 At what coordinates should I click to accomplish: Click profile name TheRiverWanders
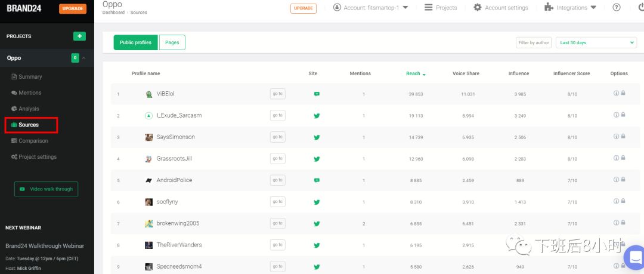tap(179, 245)
